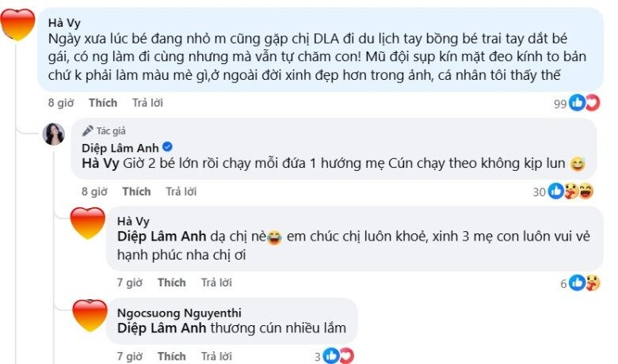
Task: Click the Diệp Lâm Anh mention in Ngocsuong's comment
Action: (162, 328)
